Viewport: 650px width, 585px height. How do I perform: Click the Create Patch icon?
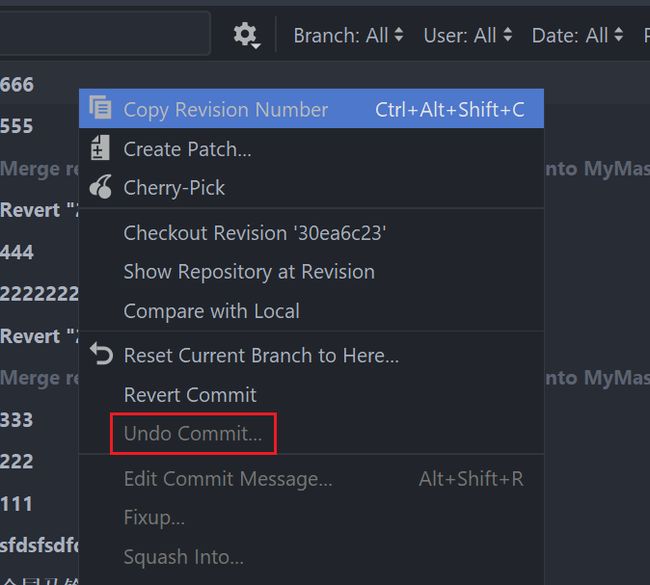click(100, 148)
